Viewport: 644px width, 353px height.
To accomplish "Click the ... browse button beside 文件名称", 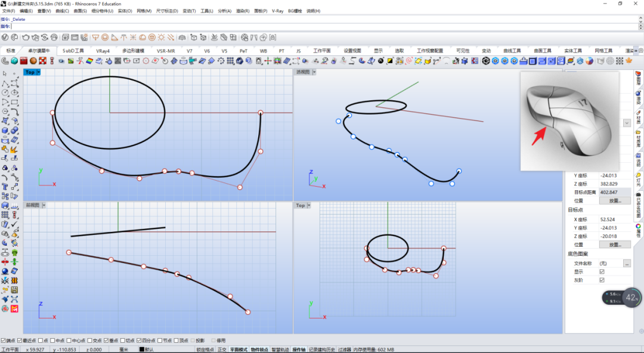I will click(x=627, y=264).
